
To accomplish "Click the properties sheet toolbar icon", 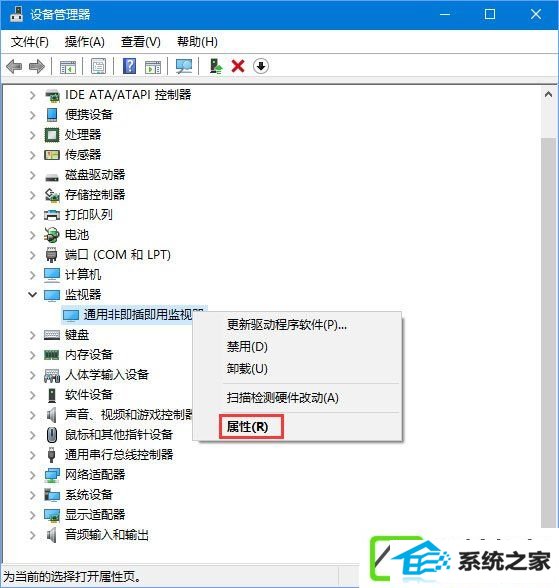I will [98, 67].
